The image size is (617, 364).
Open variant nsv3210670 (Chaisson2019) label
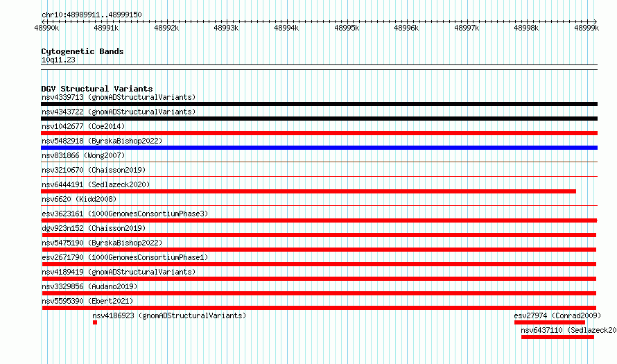point(94,170)
